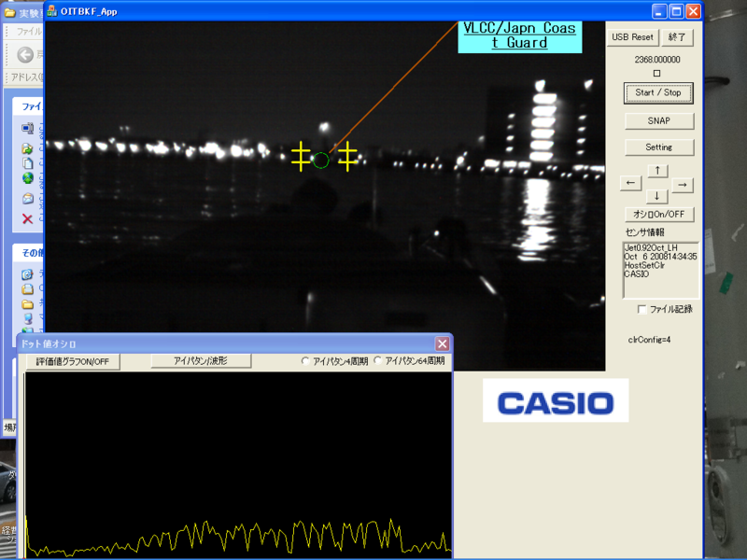
Task: Click the email file icon in Explorer sidebar
Action: (x=28, y=199)
